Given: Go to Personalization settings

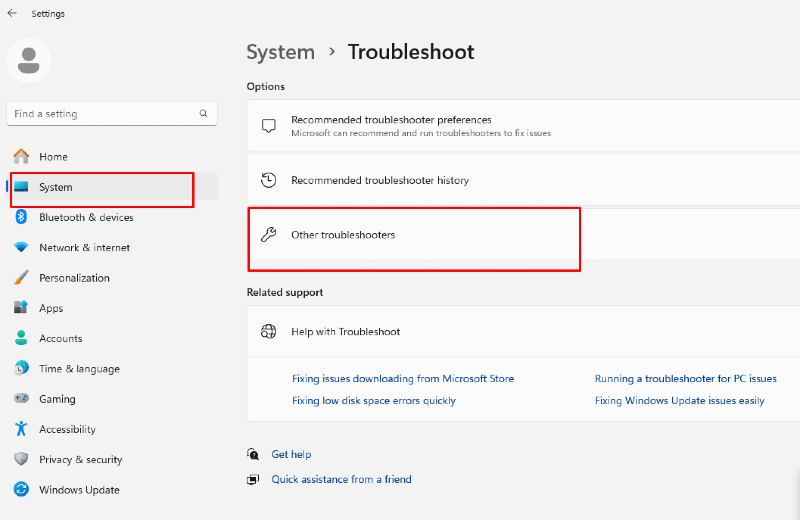Looking at the screenshot, I should (112, 278).
